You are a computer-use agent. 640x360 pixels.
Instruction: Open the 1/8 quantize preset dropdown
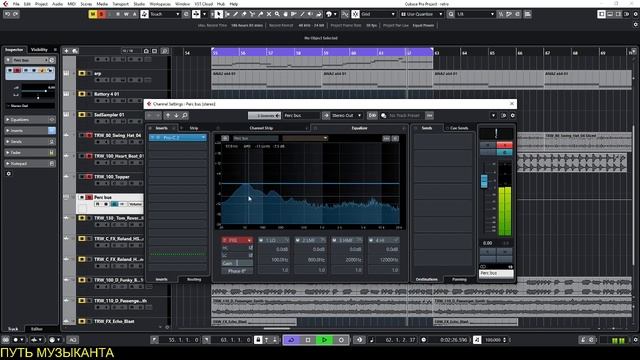coord(476,14)
